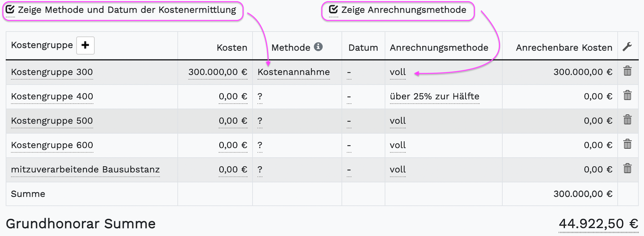Image resolution: width=644 pixels, height=236 pixels.
Task: Open table settings wrench icon
Action: point(627,46)
